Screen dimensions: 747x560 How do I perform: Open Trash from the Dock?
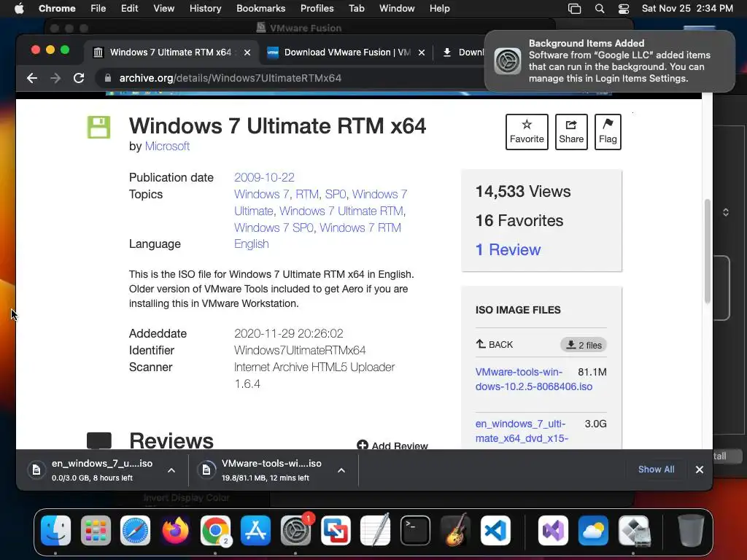click(x=691, y=531)
